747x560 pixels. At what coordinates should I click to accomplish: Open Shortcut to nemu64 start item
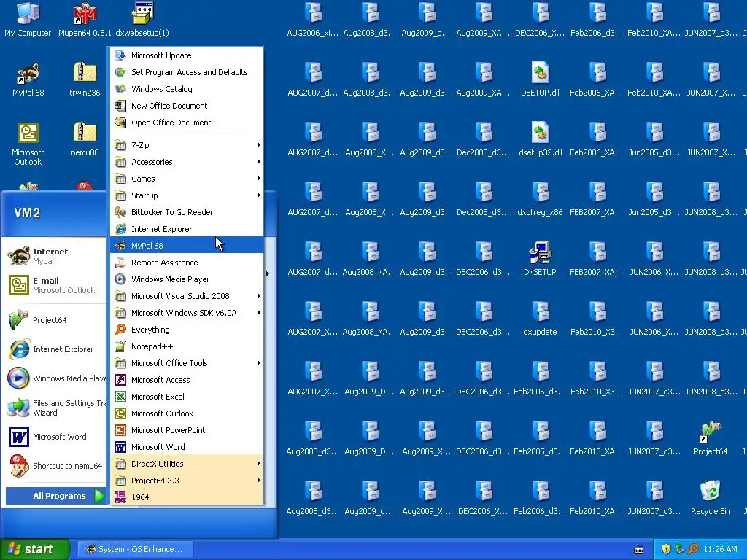pos(54,466)
